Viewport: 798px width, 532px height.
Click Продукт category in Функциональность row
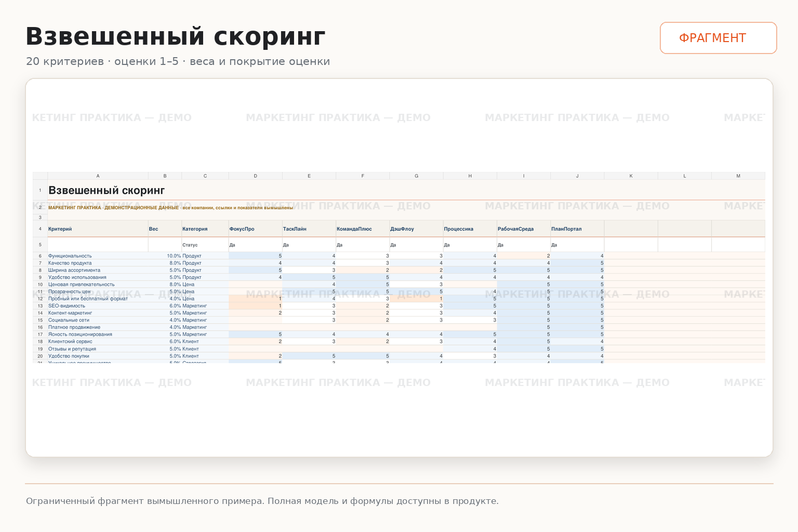pos(205,256)
